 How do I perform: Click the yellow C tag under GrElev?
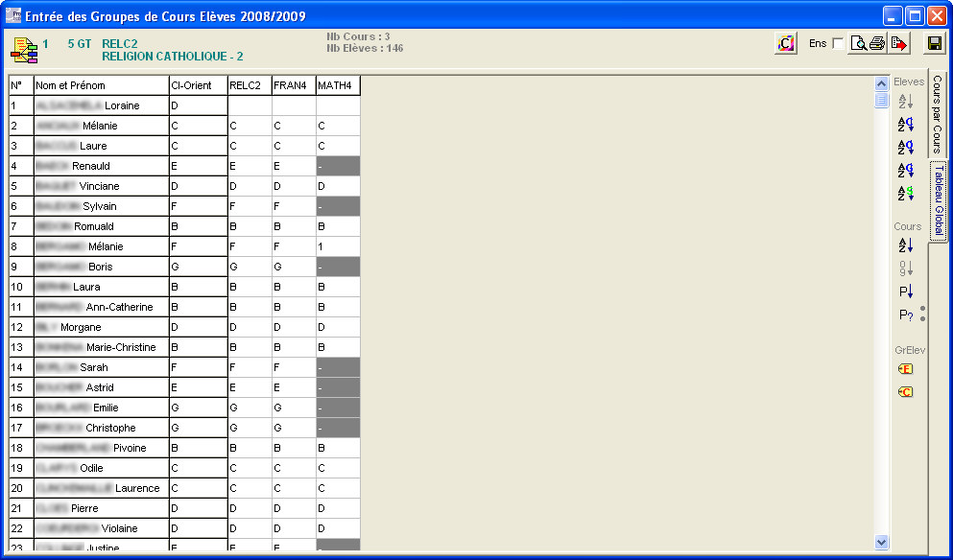coord(905,392)
